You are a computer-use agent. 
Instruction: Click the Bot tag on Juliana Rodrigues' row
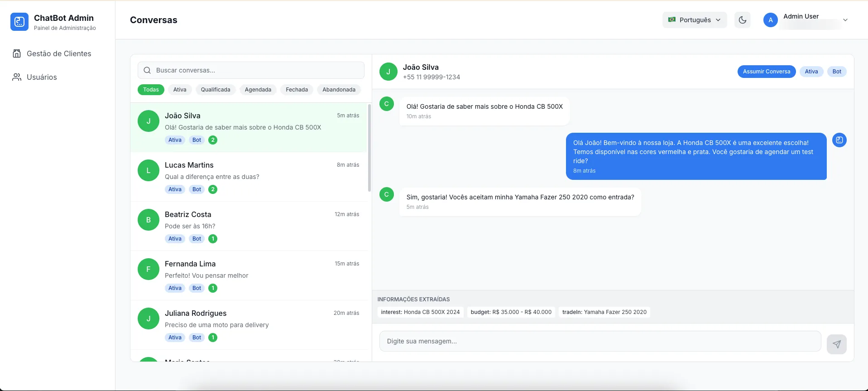tap(197, 338)
